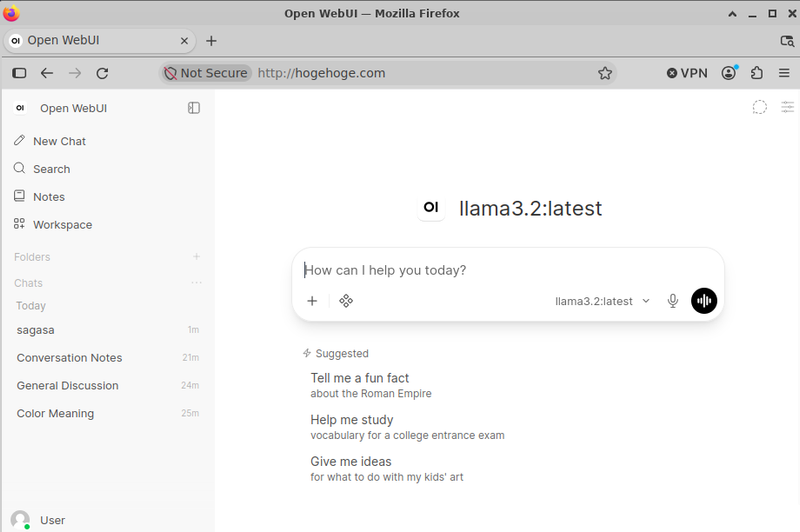This screenshot has height=532, width=800.
Task: Focus the 'How can I help you today?' input
Action: coord(508,270)
